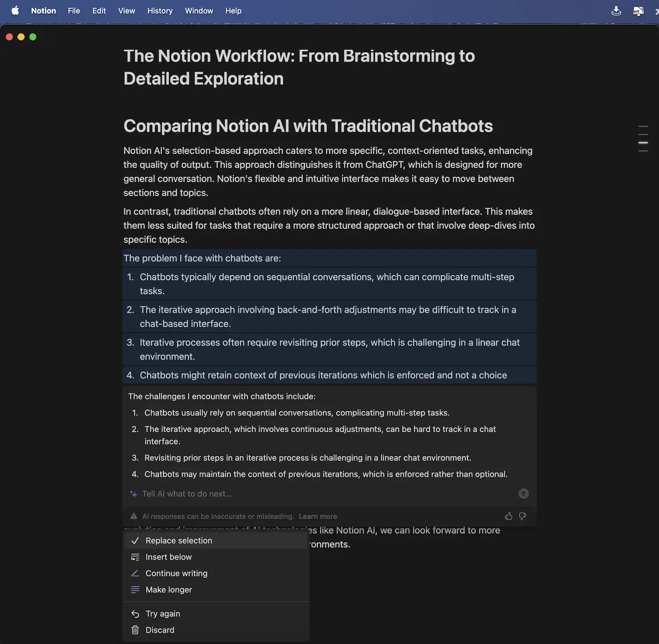659x644 pixels.
Task: Click the thumbs down feedback icon
Action: [523, 516]
